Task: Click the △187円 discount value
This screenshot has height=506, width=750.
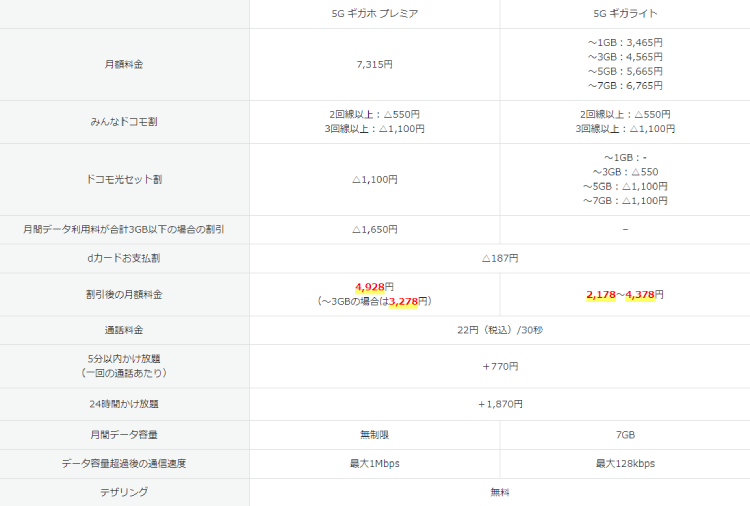Action: pyautogui.click(x=499, y=258)
